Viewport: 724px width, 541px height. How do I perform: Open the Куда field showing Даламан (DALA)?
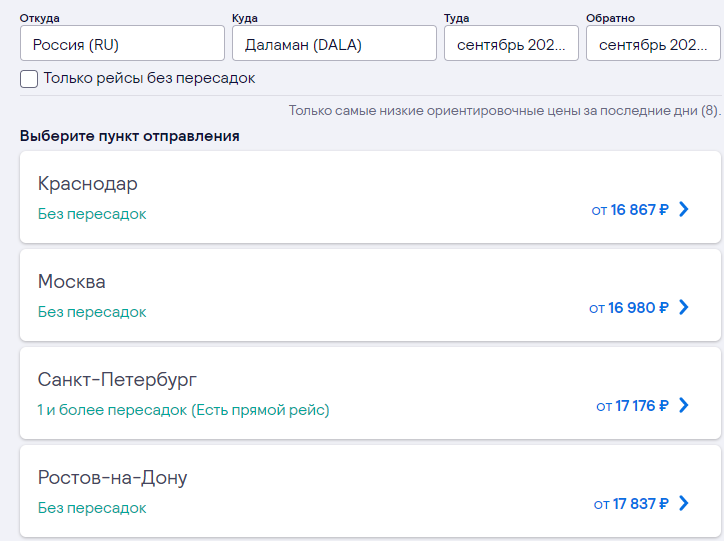(x=334, y=43)
